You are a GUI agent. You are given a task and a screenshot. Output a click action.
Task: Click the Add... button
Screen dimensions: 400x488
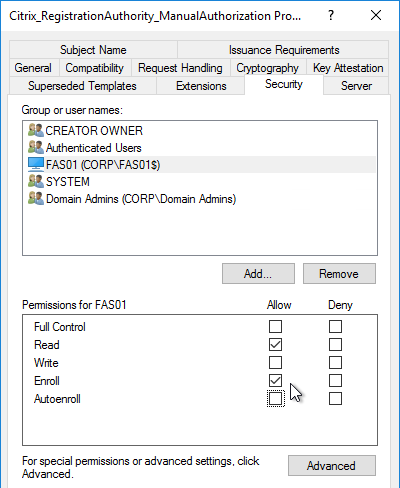258,274
